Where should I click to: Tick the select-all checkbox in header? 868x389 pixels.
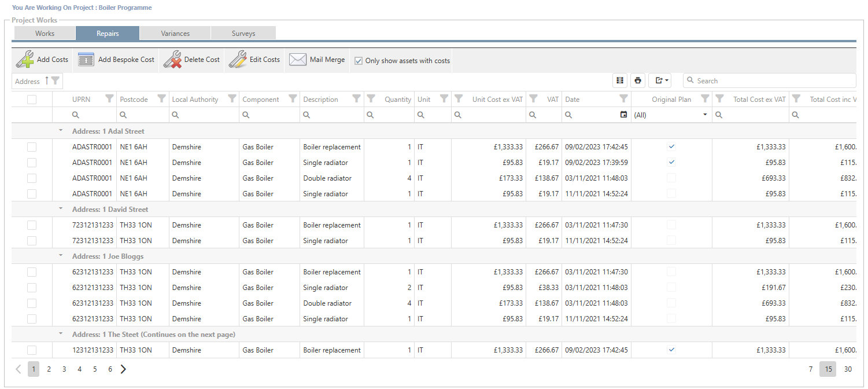pyautogui.click(x=32, y=100)
